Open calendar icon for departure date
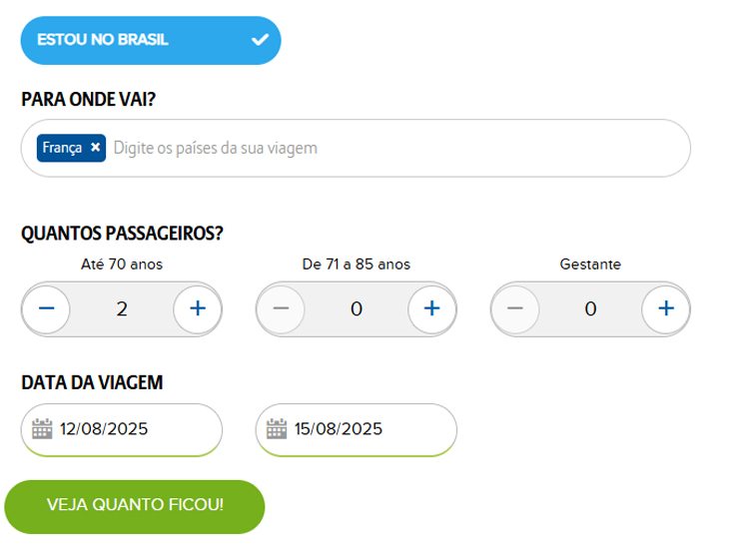 click(42, 428)
